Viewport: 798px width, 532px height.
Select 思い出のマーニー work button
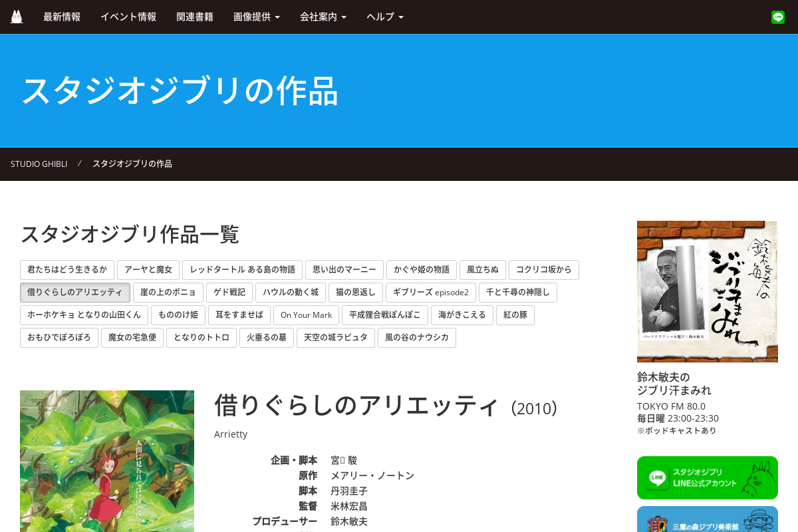(344, 270)
